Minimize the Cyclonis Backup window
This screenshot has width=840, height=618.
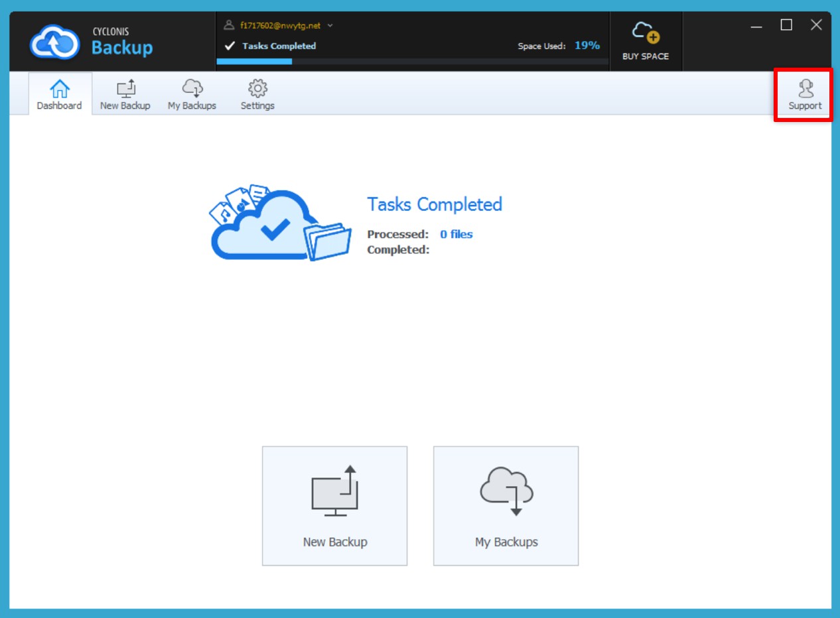point(756,26)
